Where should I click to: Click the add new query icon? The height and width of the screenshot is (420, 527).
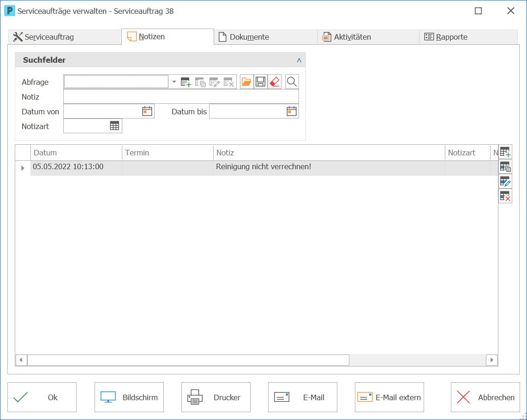186,82
